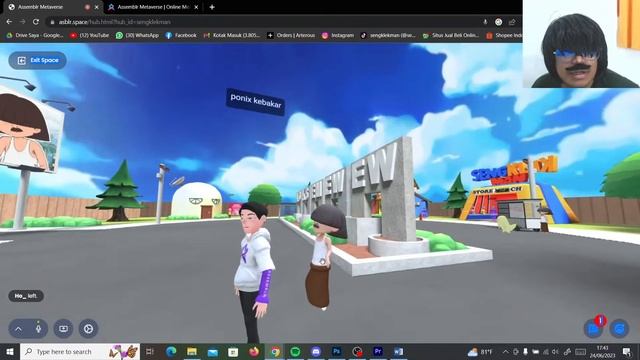Click the webcam overlay thumbnail
The width and height of the screenshot is (640, 360).
tap(581, 44)
